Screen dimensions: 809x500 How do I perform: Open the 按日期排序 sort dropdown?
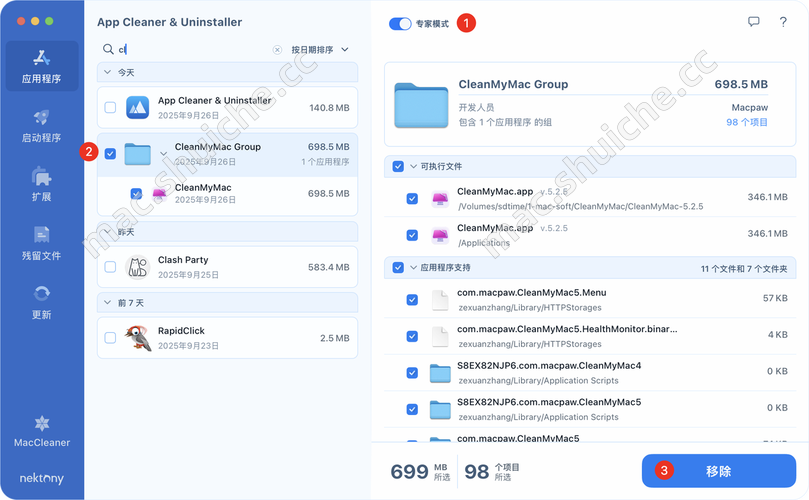320,49
